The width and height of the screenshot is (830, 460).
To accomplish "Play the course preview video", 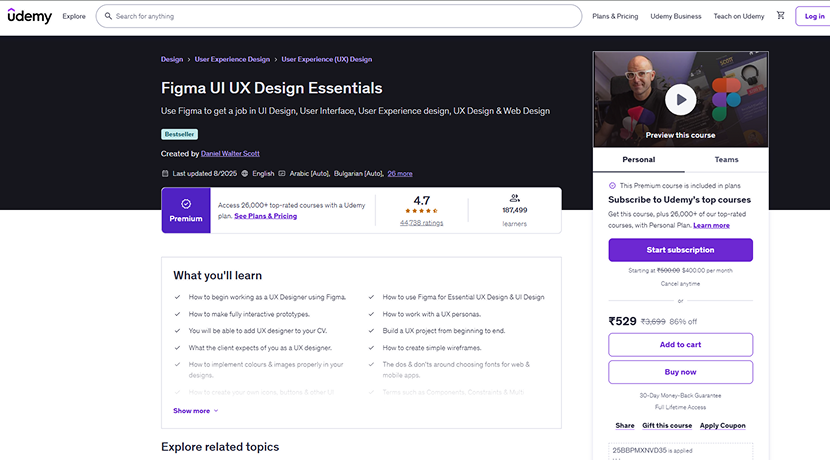I will click(x=680, y=99).
